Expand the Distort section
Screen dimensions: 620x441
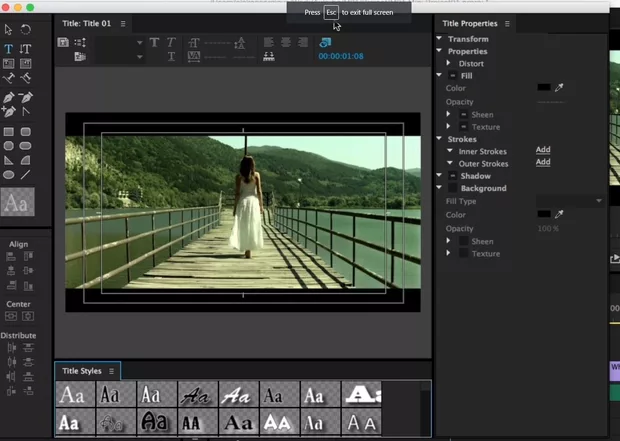pyautogui.click(x=450, y=64)
